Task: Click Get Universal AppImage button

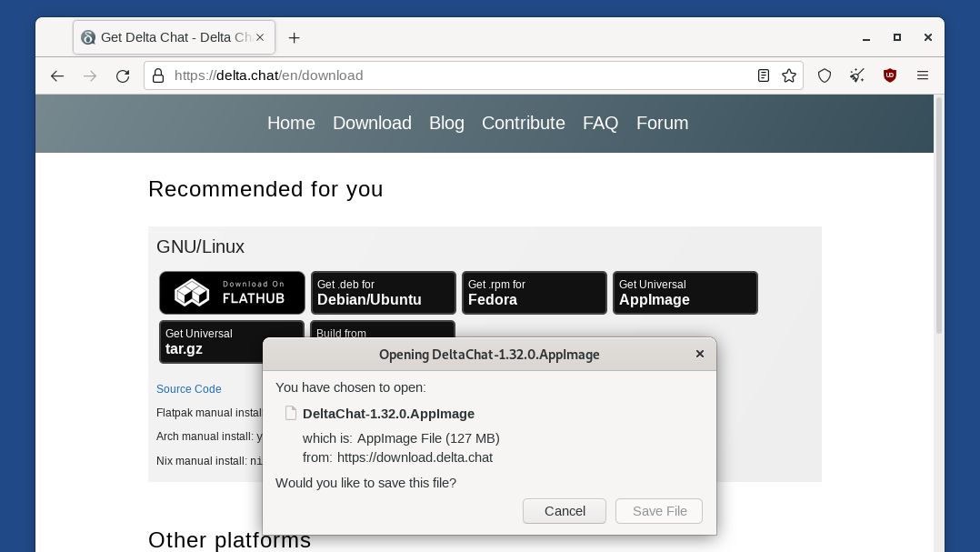Action: point(685,293)
